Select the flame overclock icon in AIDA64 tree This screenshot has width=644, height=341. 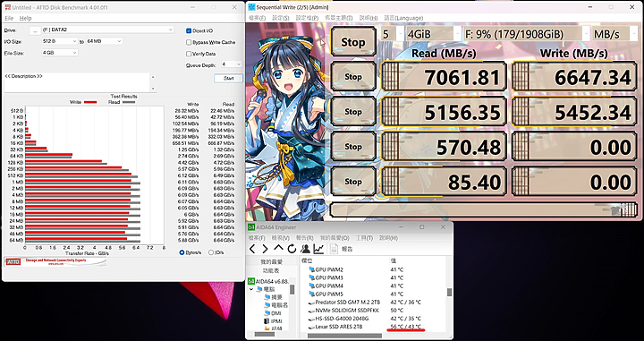click(267, 328)
